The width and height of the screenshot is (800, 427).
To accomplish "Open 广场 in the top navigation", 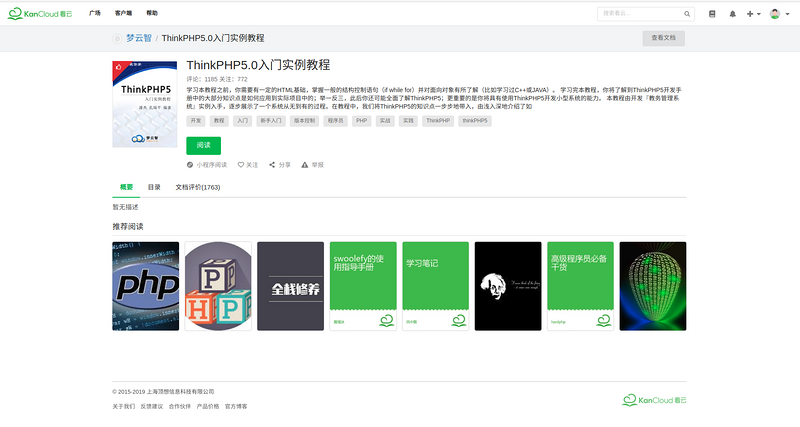I will [95, 13].
